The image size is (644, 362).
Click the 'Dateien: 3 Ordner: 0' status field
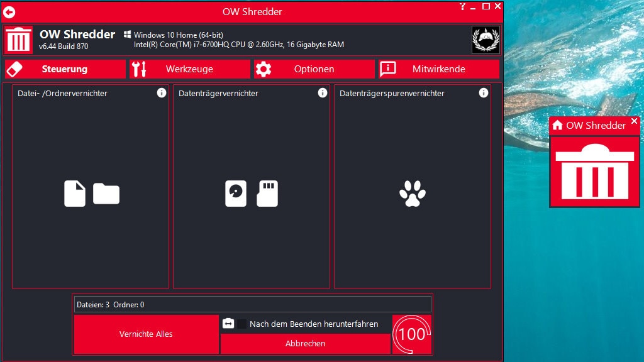pyautogui.click(x=253, y=305)
